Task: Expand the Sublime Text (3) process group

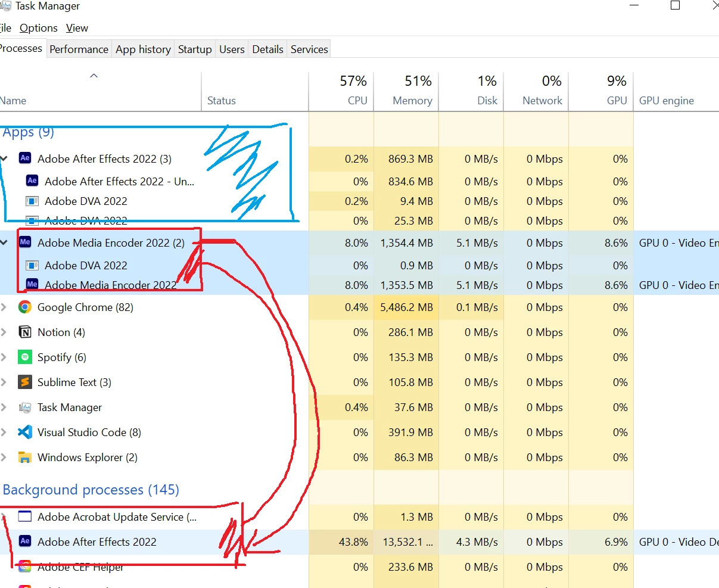Action: click(x=4, y=382)
